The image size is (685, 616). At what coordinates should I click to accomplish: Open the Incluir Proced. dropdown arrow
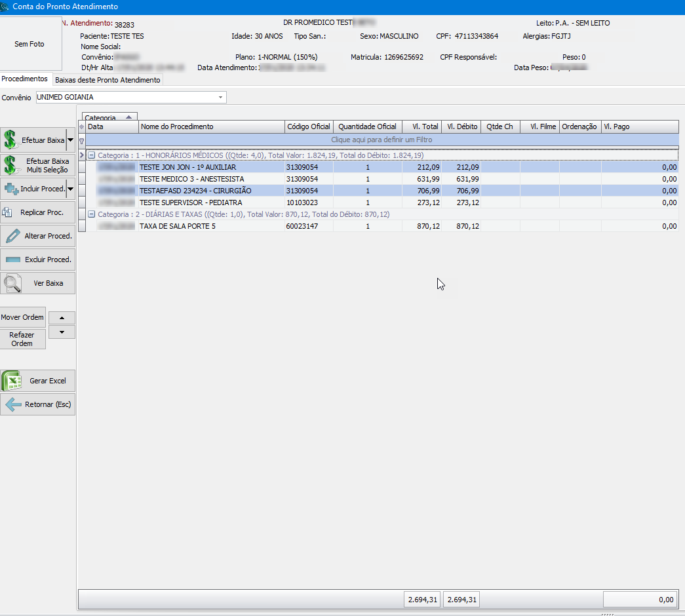click(70, 189)
